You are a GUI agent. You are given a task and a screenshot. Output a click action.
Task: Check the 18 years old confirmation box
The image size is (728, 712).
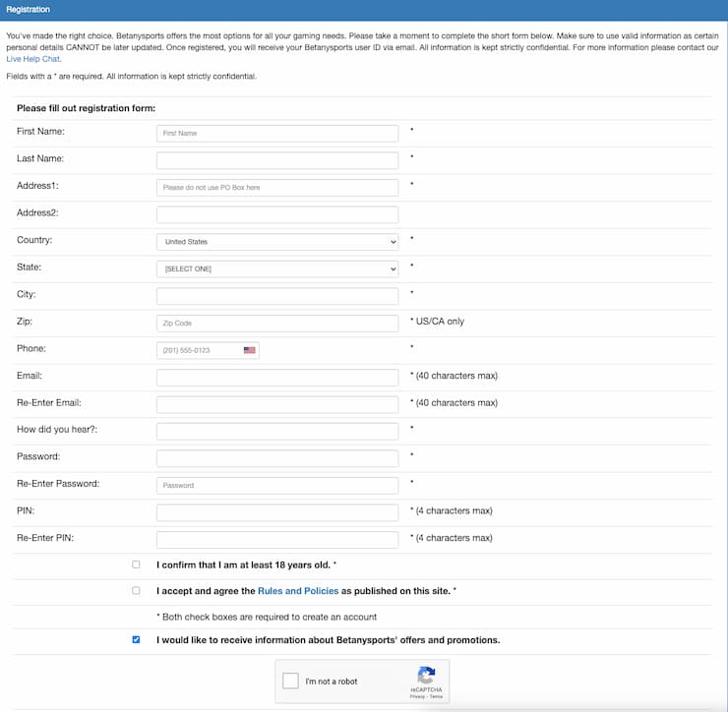pyautogui.click(x=136, y=564)
